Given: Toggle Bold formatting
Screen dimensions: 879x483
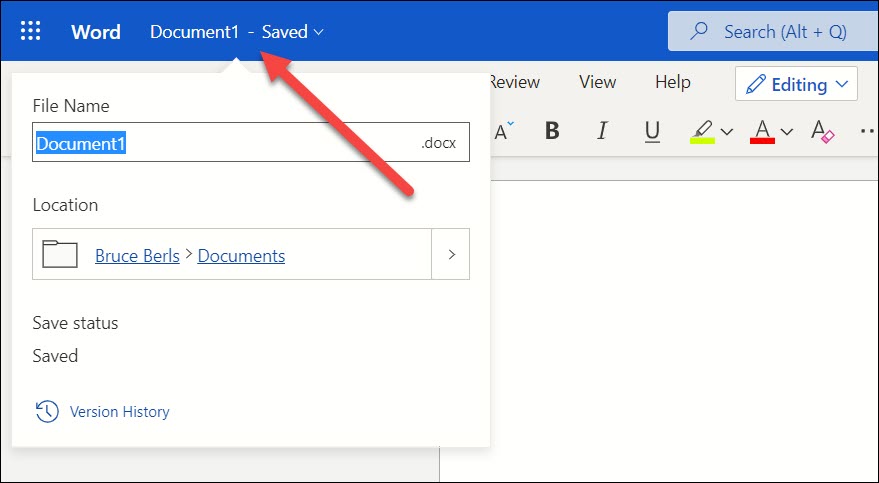Looking at the screenshot, I should (552, 131).
